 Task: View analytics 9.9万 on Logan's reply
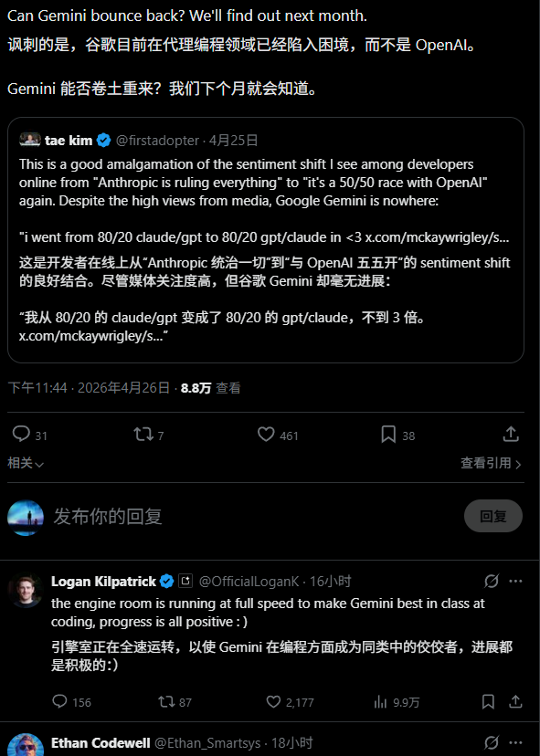[380, 702]
